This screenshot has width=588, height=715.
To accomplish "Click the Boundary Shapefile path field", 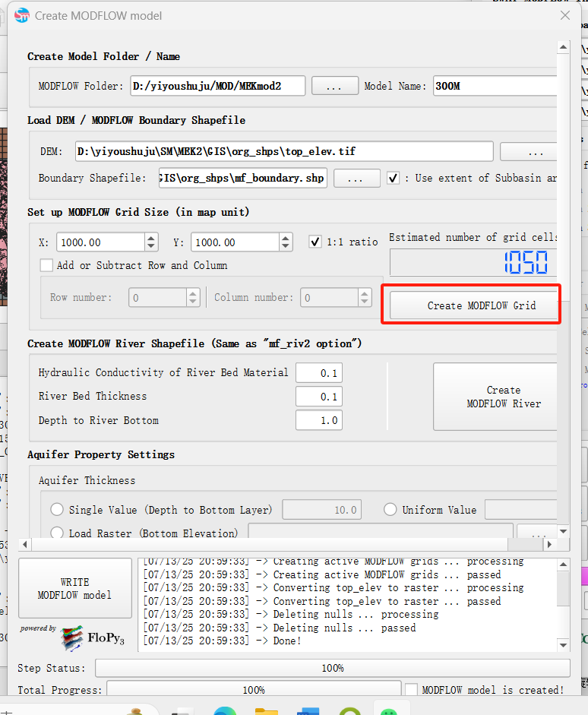I will [x=243, y=179].
